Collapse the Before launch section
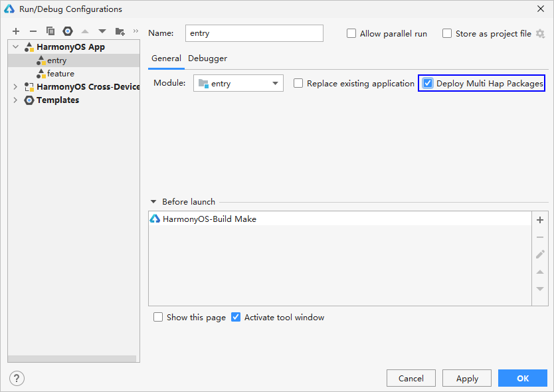The image size is (554, 392). point(154,201)
